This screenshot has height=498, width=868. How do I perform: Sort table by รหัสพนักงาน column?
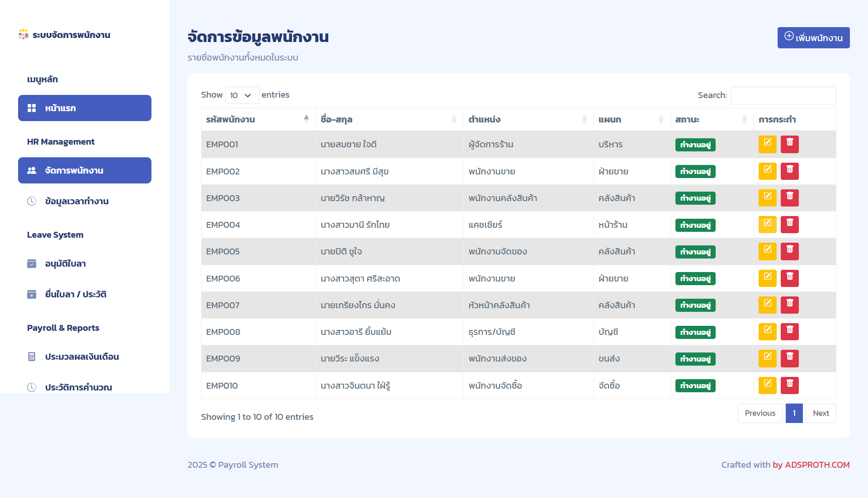tap(258, 119)
